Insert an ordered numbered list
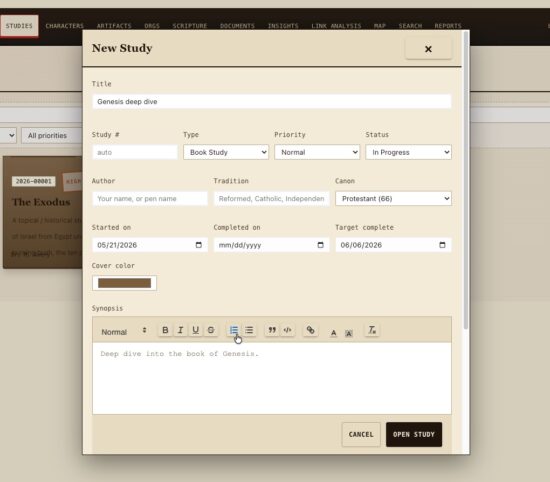This screenshot has height=482, width=550. tap(234, 330)
